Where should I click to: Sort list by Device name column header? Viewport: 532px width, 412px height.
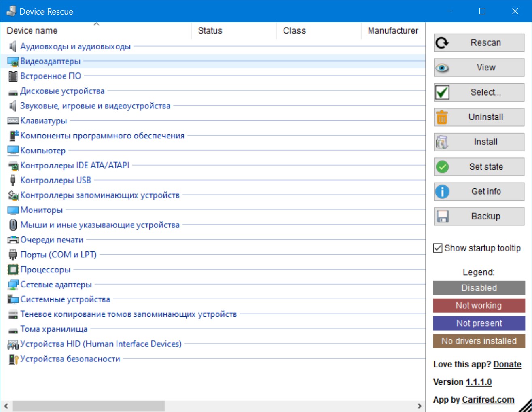pyautogui.click(x=32, y=31)
